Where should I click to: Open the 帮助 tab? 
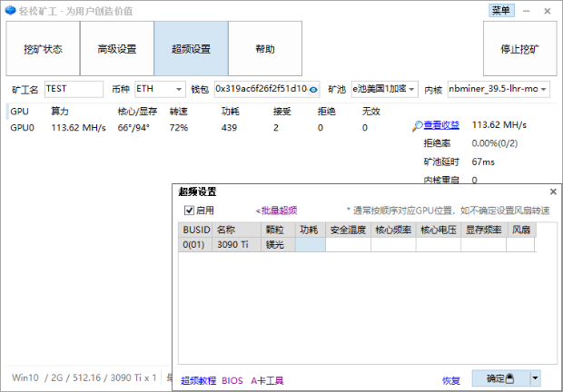click(x=265, y=48)
